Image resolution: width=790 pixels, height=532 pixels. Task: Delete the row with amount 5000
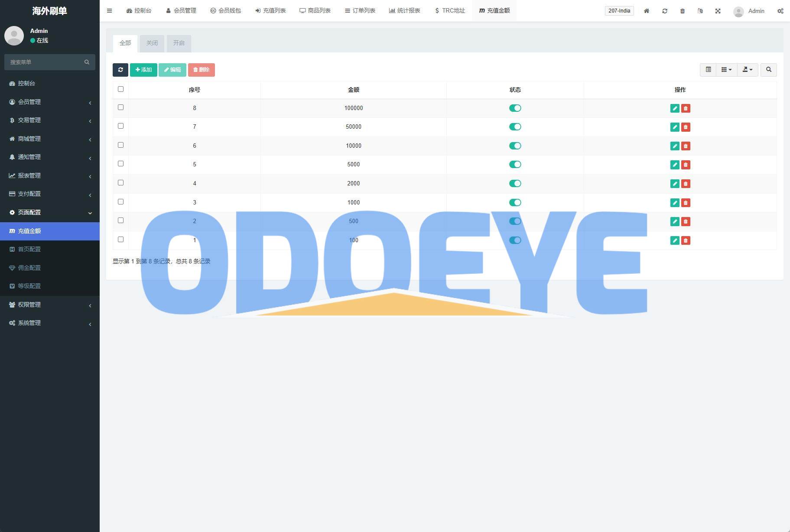(686, 165)
